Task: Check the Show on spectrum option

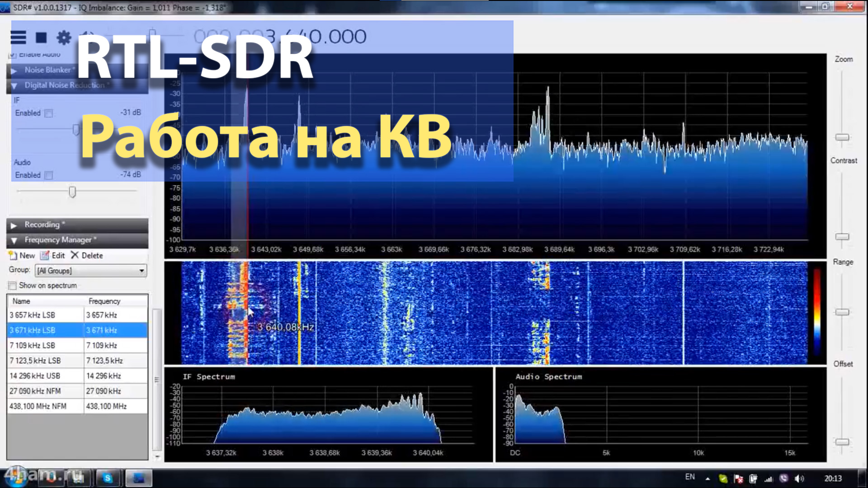Action: click(x=12, y=285)
